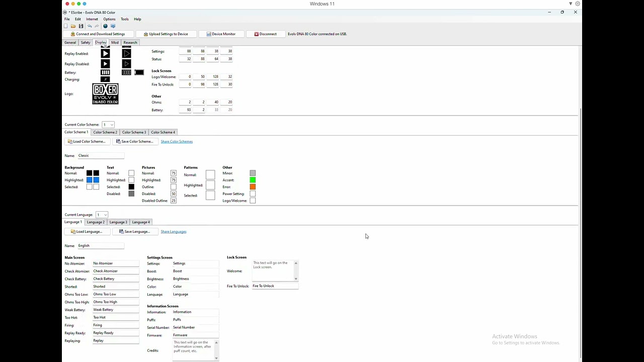Open the Help menu
The width and height of the screenshot is (644, 362).
click(137, 19)
